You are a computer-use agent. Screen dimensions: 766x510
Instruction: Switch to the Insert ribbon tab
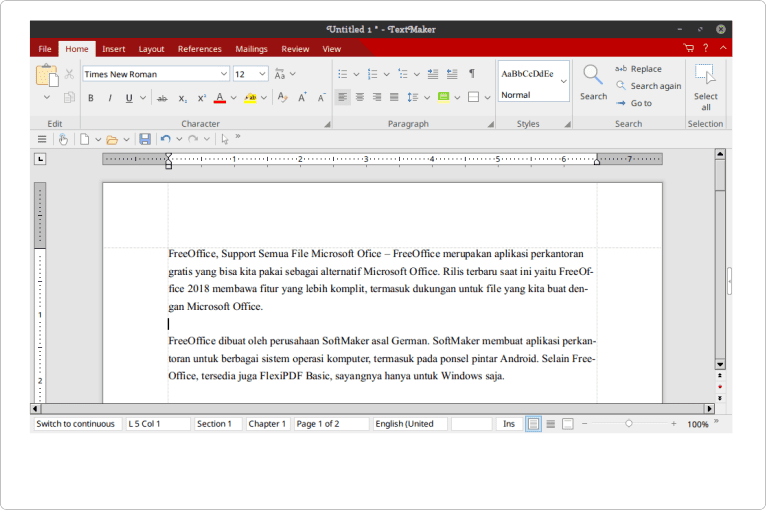[114, 49]
